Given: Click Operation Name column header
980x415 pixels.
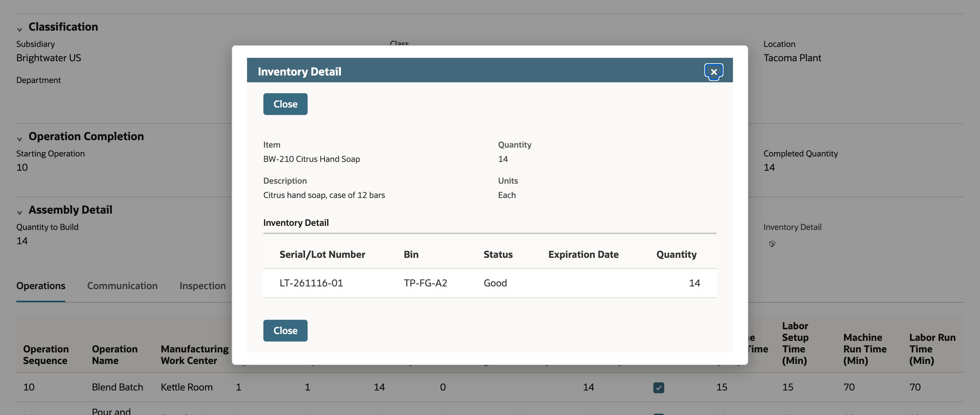Looking at the screenshot, I should (115, 354).
